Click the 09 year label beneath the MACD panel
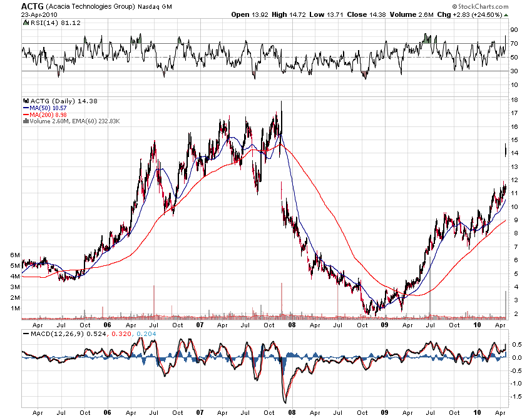The width and height of the screenshot is (532, 418). click(x=384, y=412)
